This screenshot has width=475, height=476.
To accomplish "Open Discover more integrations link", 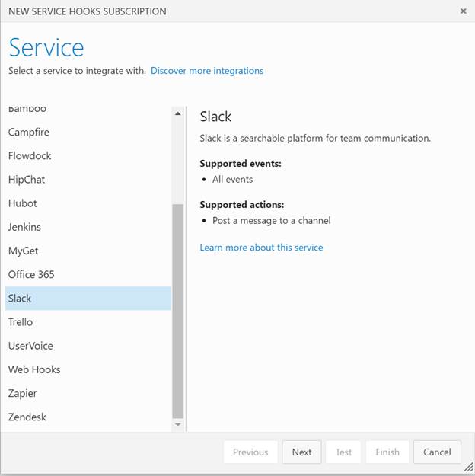I will 207,71.
